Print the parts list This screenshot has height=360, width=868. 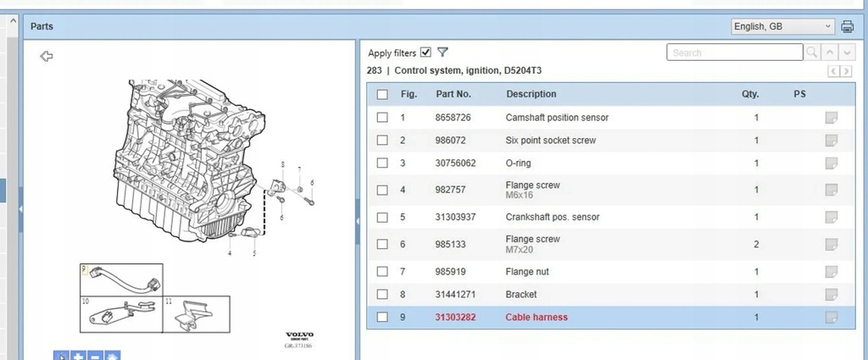coord(847,26)
